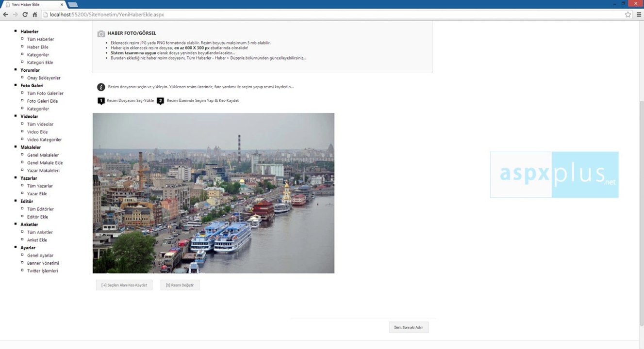Viewport: 644px width, 349px height.
Task: Click the Haberler section heading
Action: [x=30, y=32]
